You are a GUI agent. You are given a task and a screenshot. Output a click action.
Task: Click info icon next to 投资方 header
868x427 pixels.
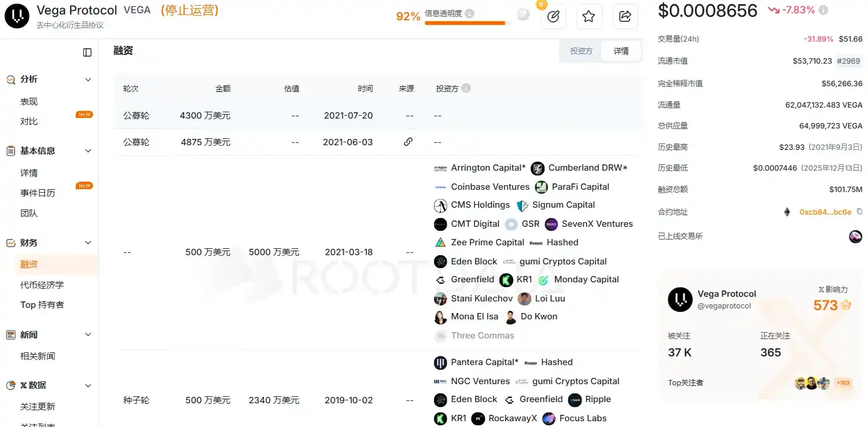click(466, 89)
